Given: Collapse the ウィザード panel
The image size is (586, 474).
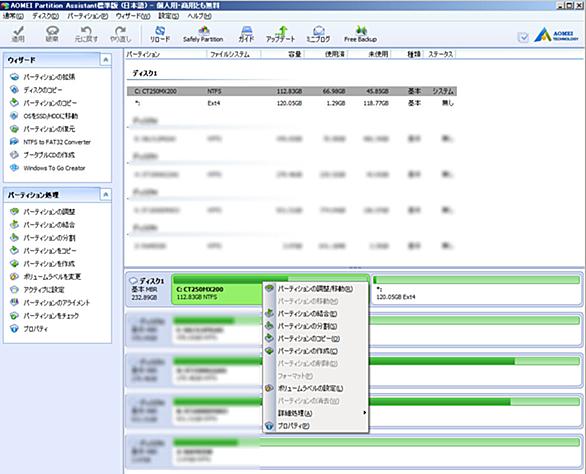Looking at the screenshot, I should coord(106,60).
